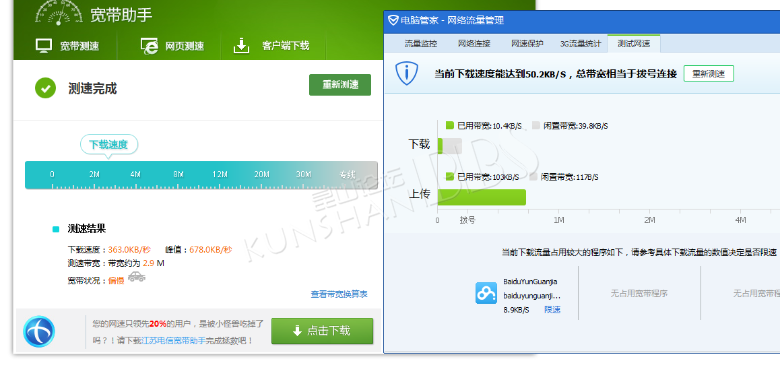
Task: Click the download icon beside 客户端下载
Action: click(241, 45)
